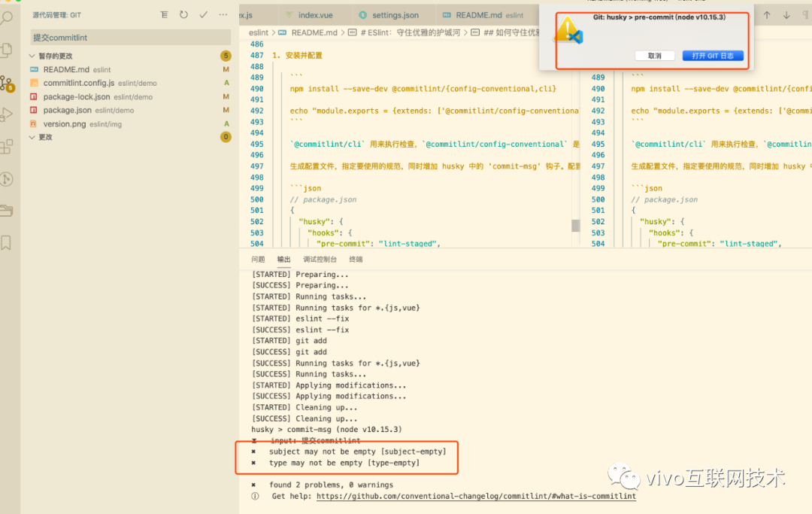Open the Source Control view icon

click(x=7, y=83)
